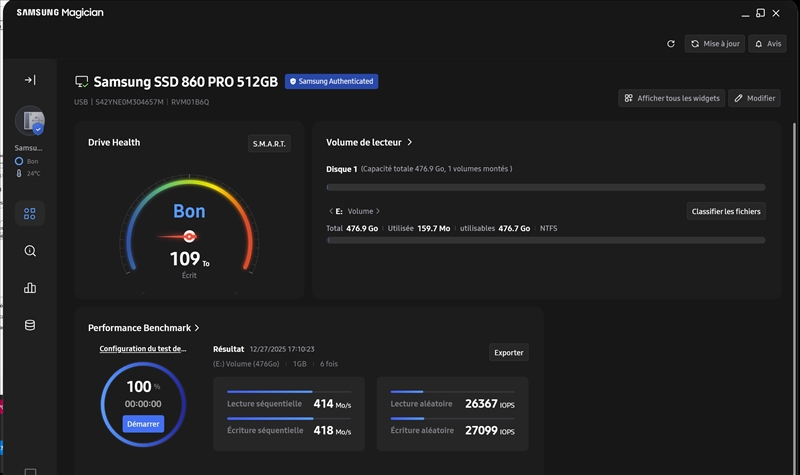Expand the Performance Benchmark section
800x475 pixels.
pyautogui.click(x=197, y=328)
